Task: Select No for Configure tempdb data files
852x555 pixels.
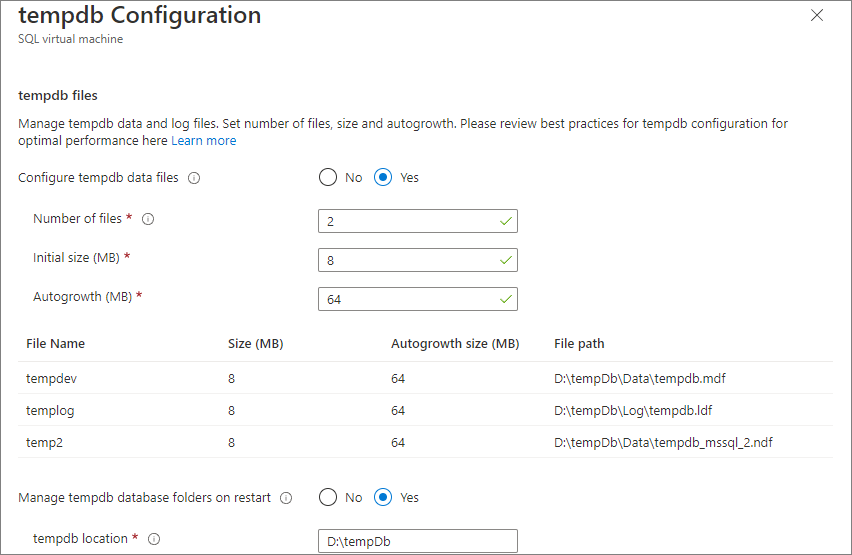Action: point(329,178)
